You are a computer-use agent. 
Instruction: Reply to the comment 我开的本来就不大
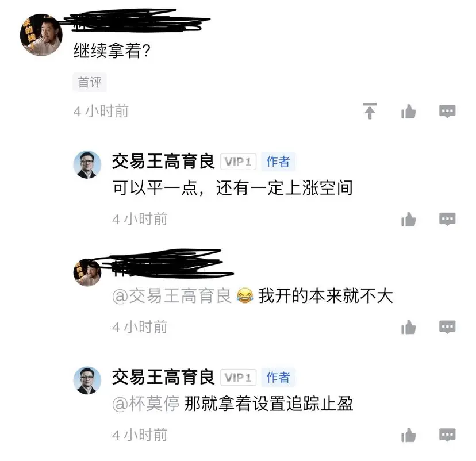[x=447, y=327]
